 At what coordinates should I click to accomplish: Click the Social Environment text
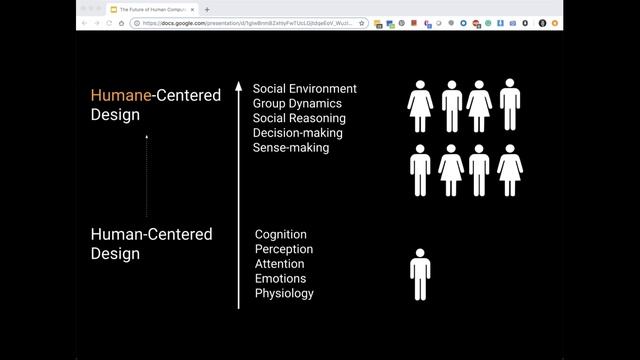304,89
